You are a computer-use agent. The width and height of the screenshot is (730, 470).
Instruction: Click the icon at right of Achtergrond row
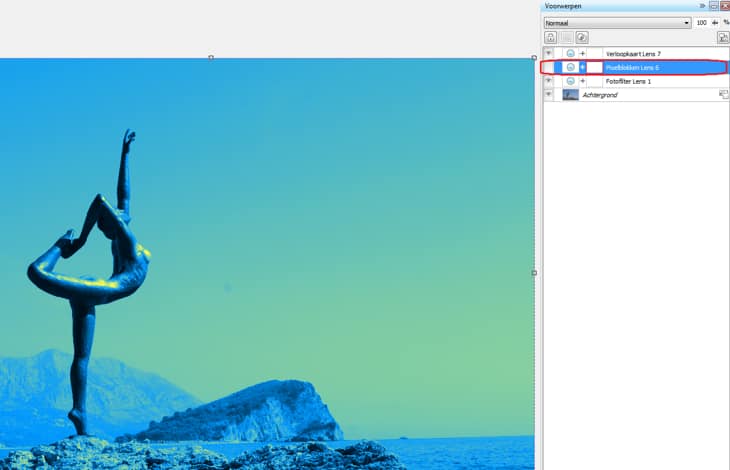point(723,95)
